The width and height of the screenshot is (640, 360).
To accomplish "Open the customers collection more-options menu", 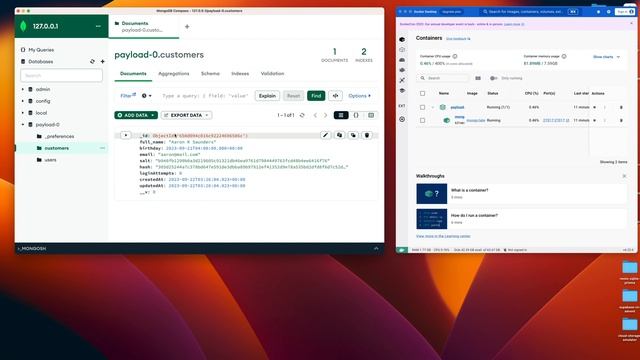I will pos(102,148).
